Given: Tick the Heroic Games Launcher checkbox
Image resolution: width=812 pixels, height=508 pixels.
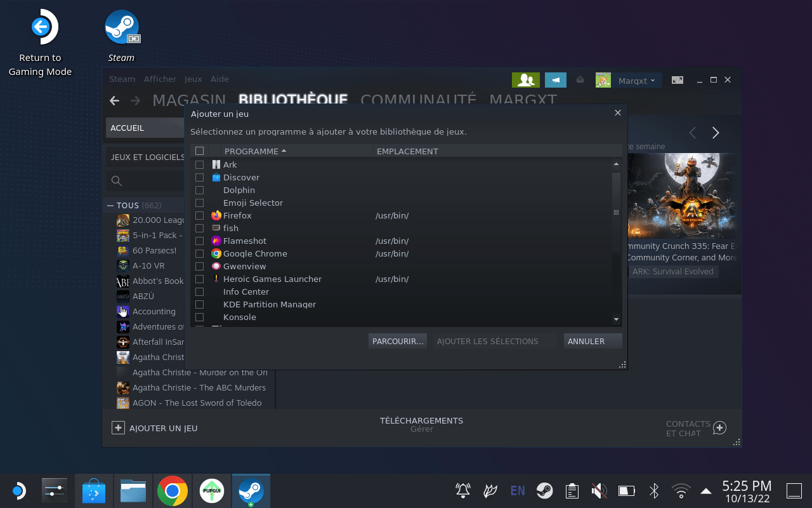Looking at the screenshot, I should [x=199, y=279].
